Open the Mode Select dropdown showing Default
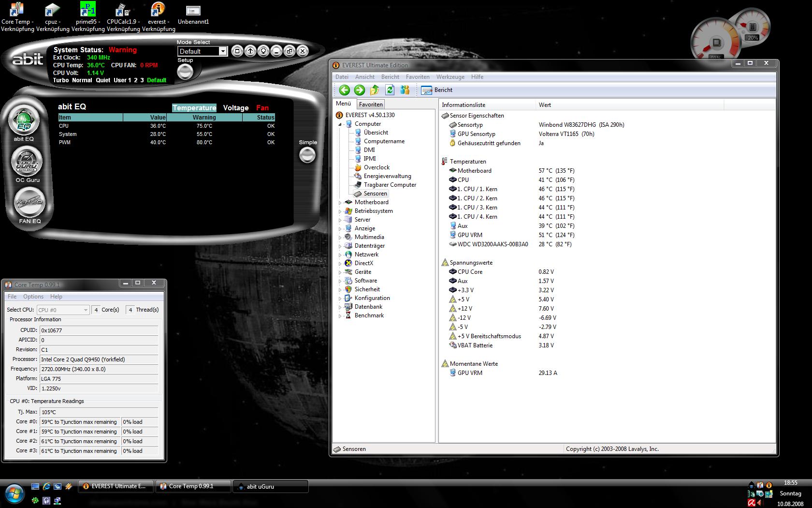Image resolution: width=812 pixels, height=508 pixels. click(x=203, y=51)
